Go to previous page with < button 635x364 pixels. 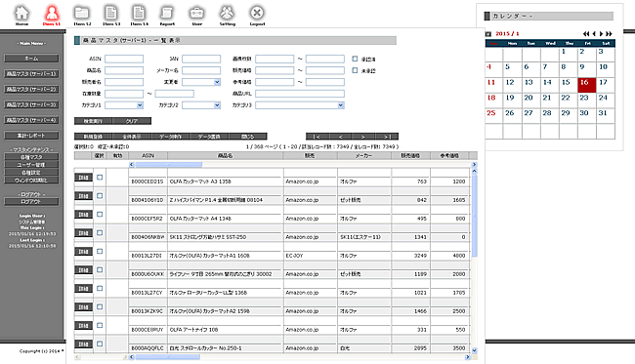[340, 137]
